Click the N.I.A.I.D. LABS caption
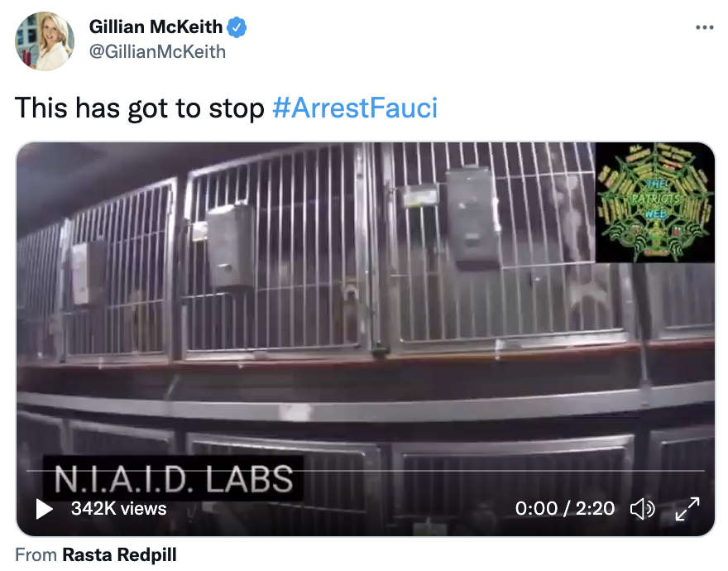 tap(173, 478)
